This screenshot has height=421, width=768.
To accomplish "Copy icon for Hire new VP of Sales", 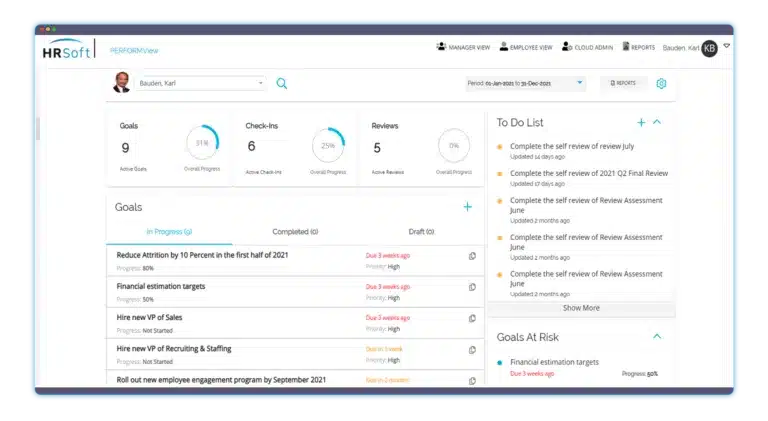I will click(472, 319).
